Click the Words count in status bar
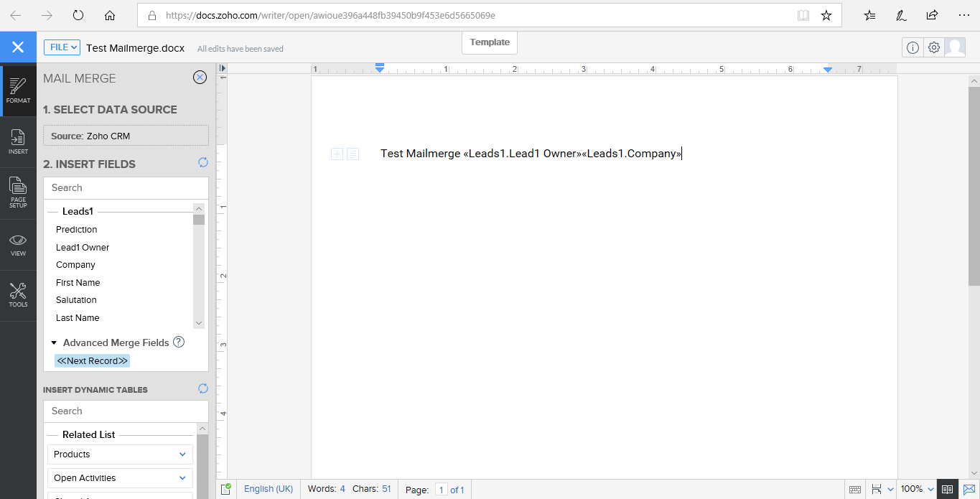The height and width of the screenshot is (499, 980). click(x=327, y=489)
